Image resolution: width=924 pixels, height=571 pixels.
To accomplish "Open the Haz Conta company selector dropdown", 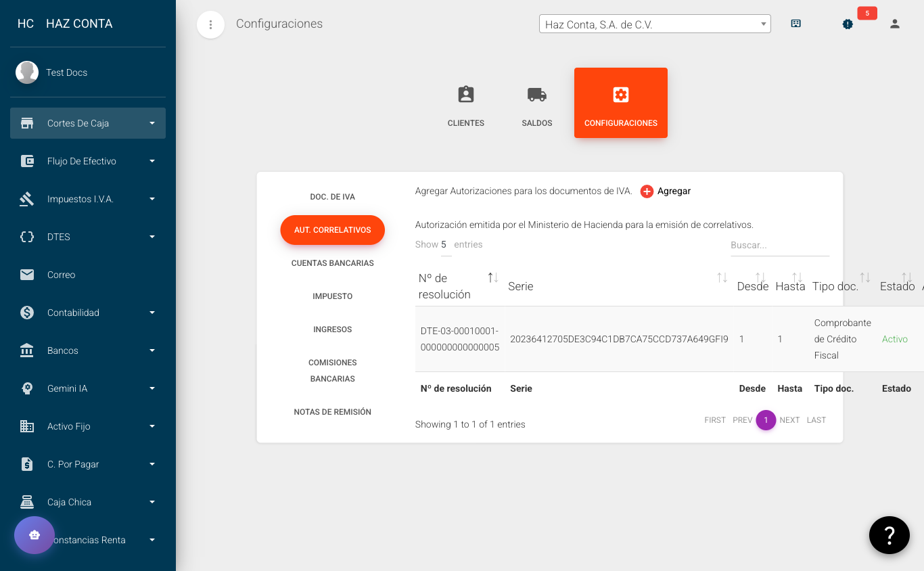I will (654, 23).
